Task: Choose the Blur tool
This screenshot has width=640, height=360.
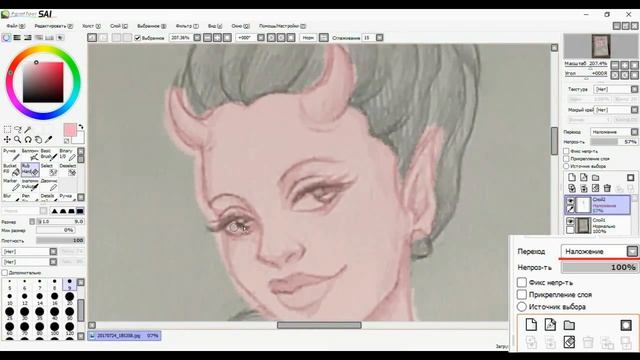Action: [x=11, y=197]
